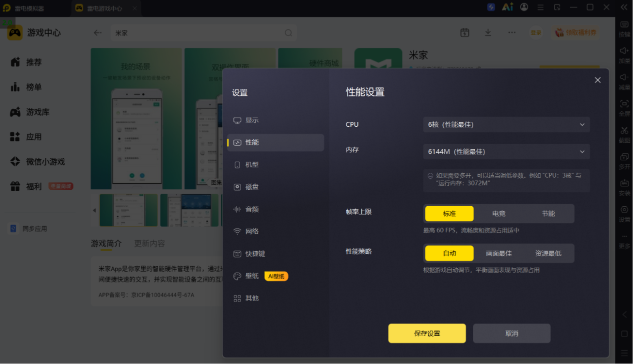Open 微信小游戏 in sidebar
Viewport: 633px width, 364px height.
(x=37, y=162)
